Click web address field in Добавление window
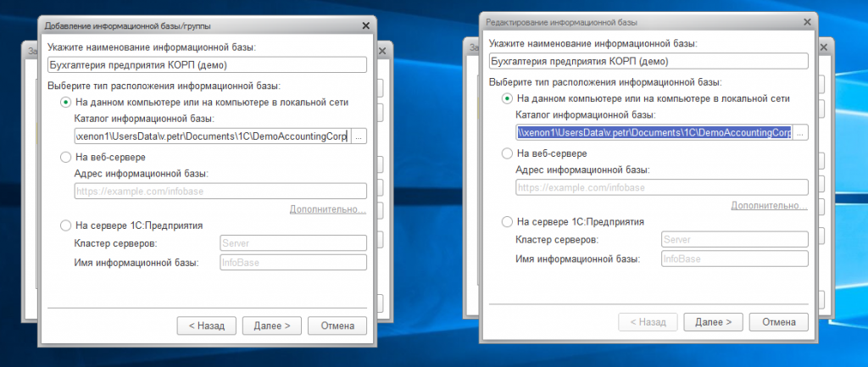This screenshot has width=868, height=367. (220, 192)
